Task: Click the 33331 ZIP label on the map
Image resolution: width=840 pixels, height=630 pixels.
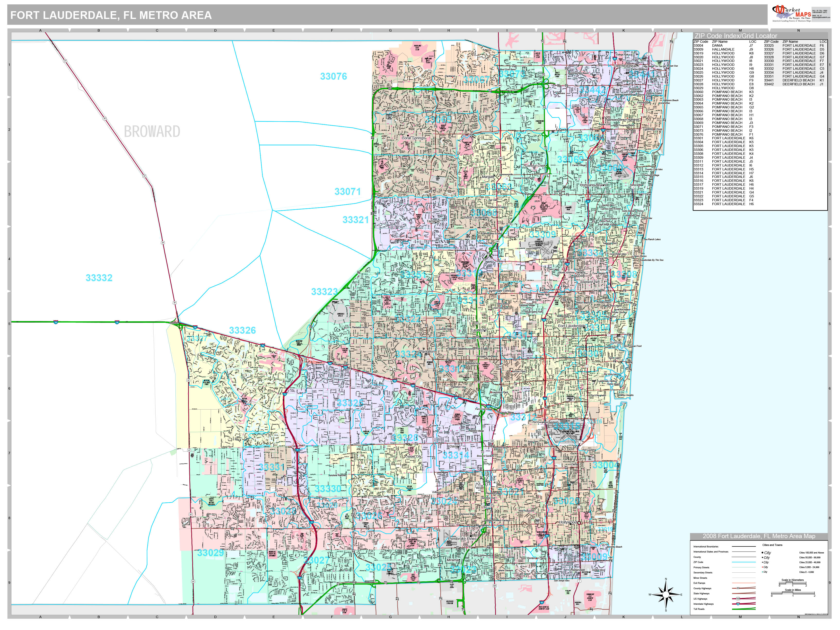Action: [272, 467]
